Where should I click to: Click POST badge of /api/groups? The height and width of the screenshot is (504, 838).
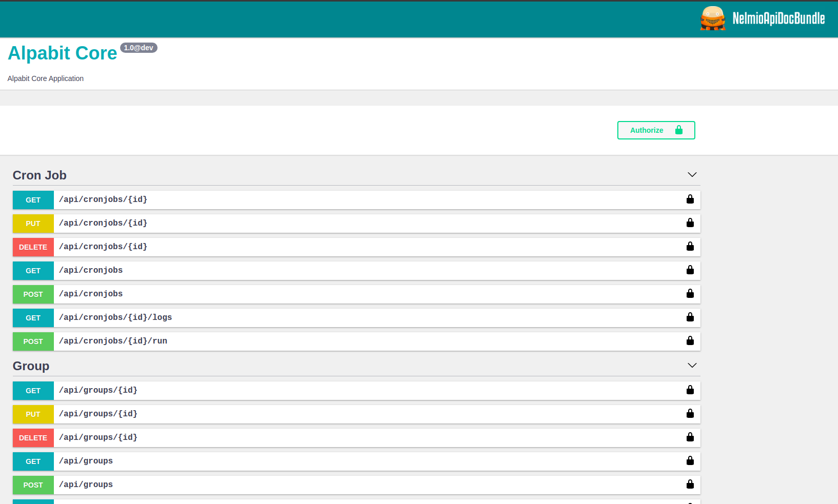[33, 485]
